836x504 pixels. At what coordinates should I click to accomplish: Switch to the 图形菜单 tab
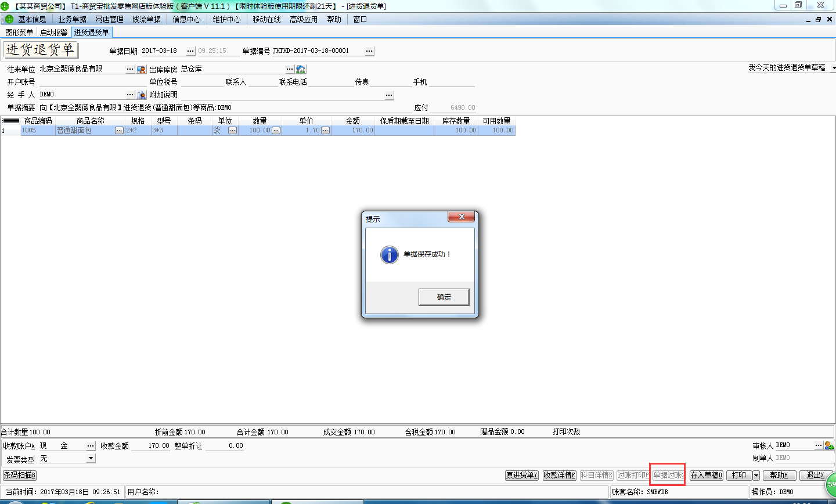click(19, 33)
